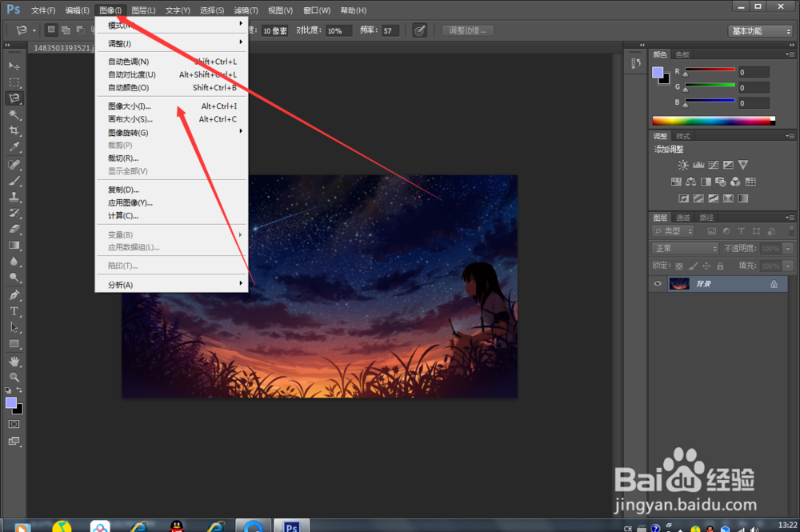The image size is (800, 532).
Task: Select the Horizontal Type tool
Action: point(14,311)
